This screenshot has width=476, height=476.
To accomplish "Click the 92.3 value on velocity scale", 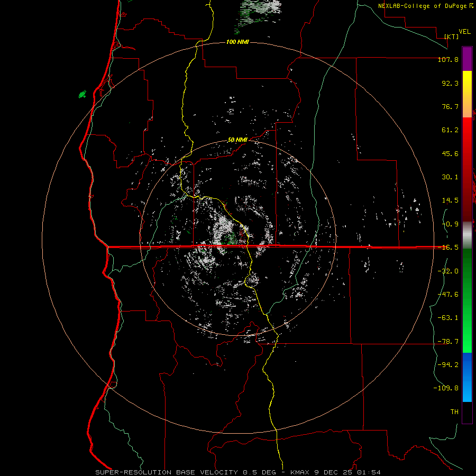I will pyautogui.click(x=450, y=83).
